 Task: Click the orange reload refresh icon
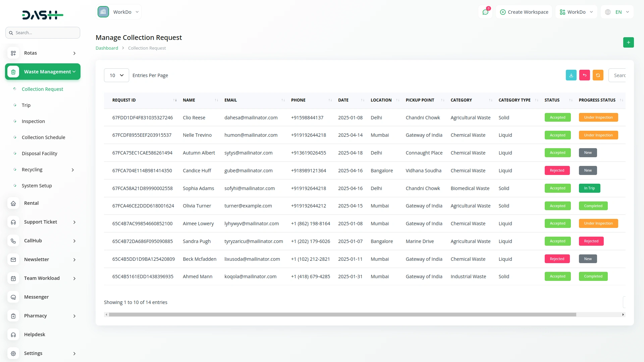coord(598,75)
